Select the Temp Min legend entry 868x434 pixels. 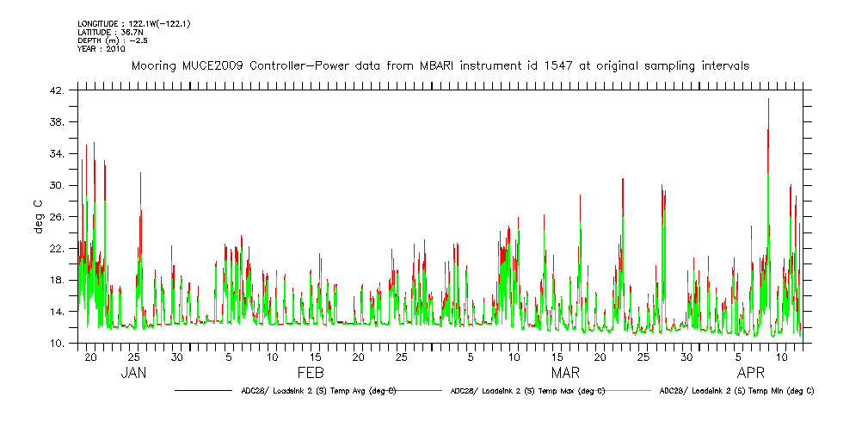click(x=736, y=390)
